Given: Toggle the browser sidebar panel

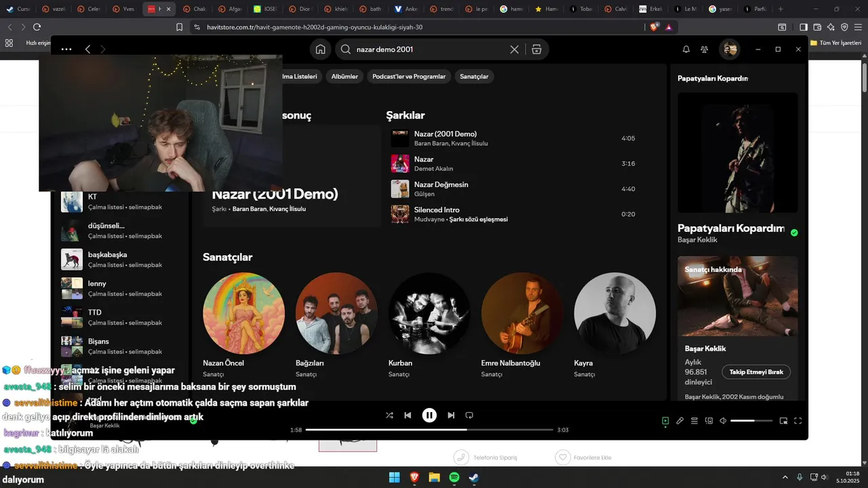Looking at the screenshot, I should click(804, 27).
